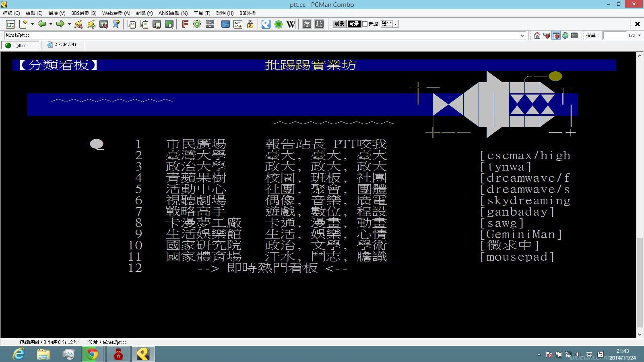Open the BBS最愛 (B) menu
This screenshot has height=362, width=644.
pos(84,13)
